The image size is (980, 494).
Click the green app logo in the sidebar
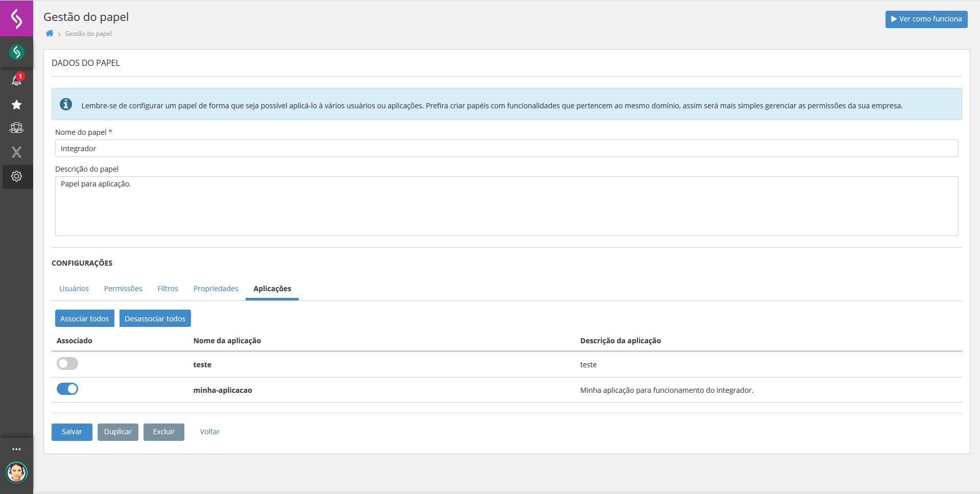pos(16,52)
